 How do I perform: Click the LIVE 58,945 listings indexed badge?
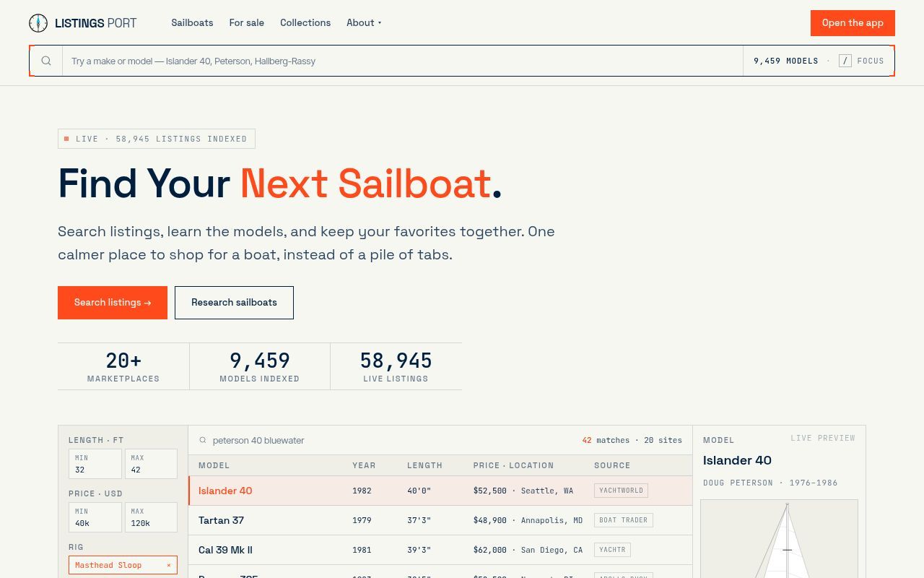[x=157, y=139]
